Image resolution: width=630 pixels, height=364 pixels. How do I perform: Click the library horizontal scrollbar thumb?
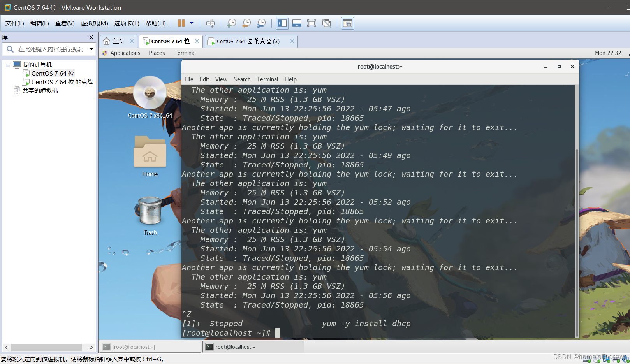pyautogui.click(x=46, y=347)
